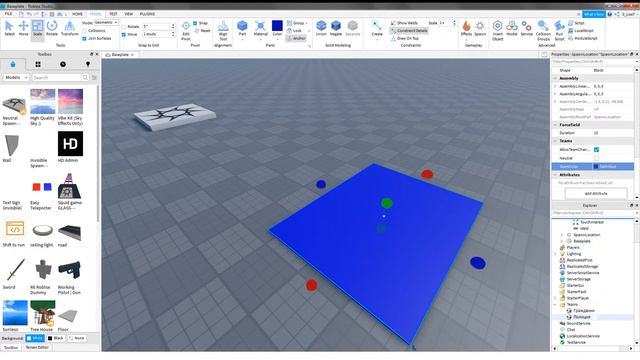Toggle the Join Surfaces checkbox
640x360 pixels.
pos(84,38)
